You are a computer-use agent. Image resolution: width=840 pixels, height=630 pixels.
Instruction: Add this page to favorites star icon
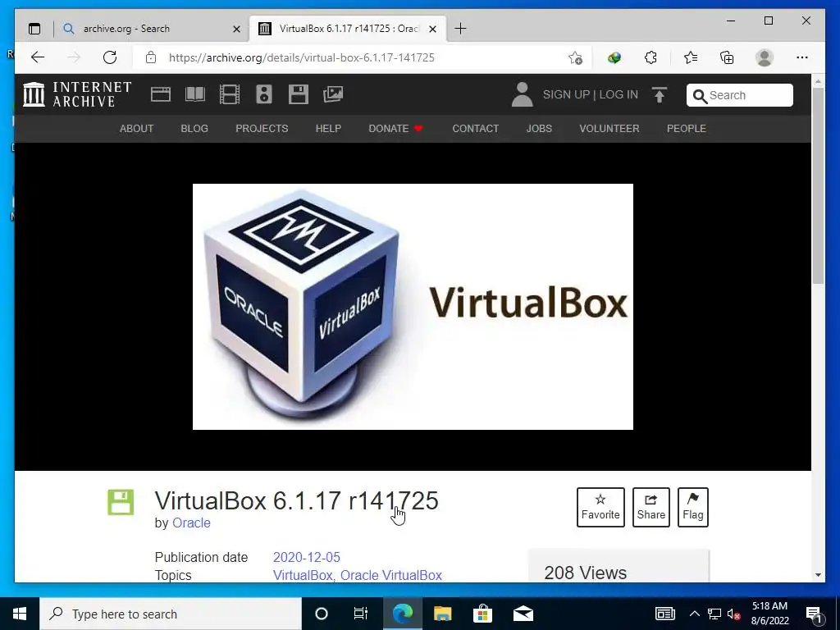pyautogui.click(x=575, y=57)
